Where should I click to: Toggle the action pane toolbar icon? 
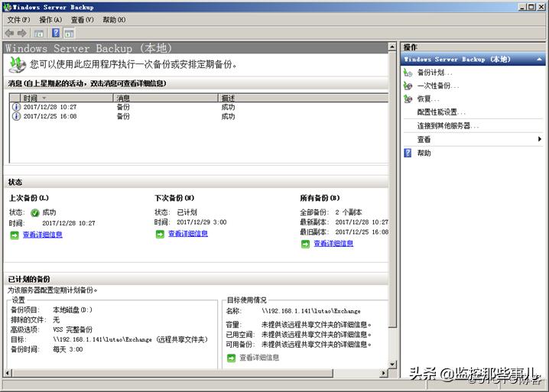69,34
